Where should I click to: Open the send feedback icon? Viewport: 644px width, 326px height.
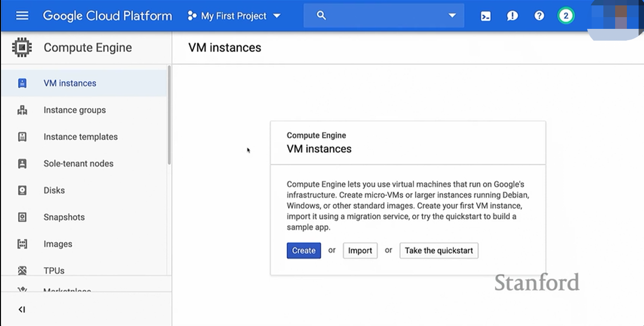click(x=512, y=16)
